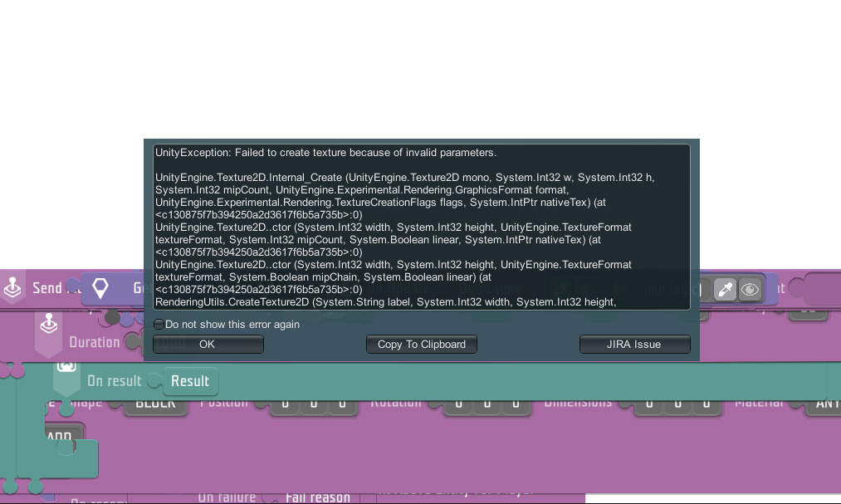Copy error text with Copy To Clipboard
This screenshot has width=841, height=504.
tap(422, 344)
